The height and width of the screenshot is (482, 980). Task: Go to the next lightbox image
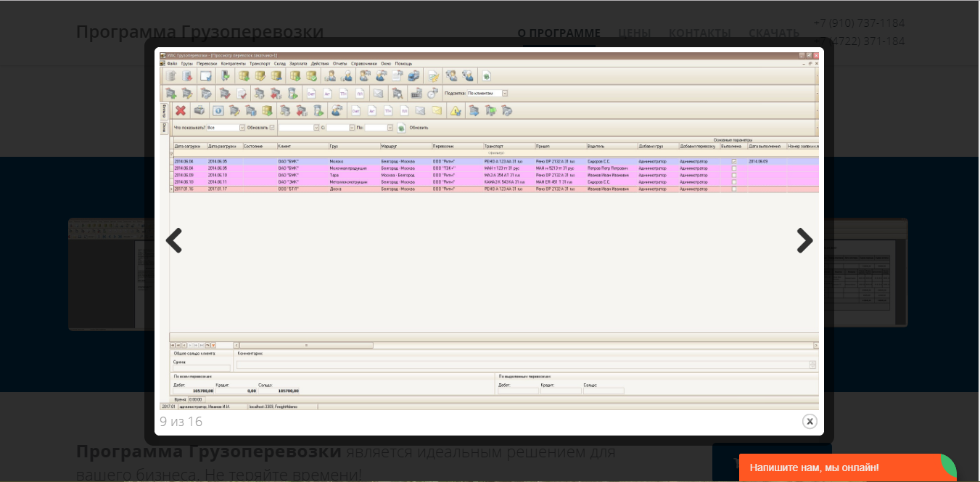pos(804,240)
